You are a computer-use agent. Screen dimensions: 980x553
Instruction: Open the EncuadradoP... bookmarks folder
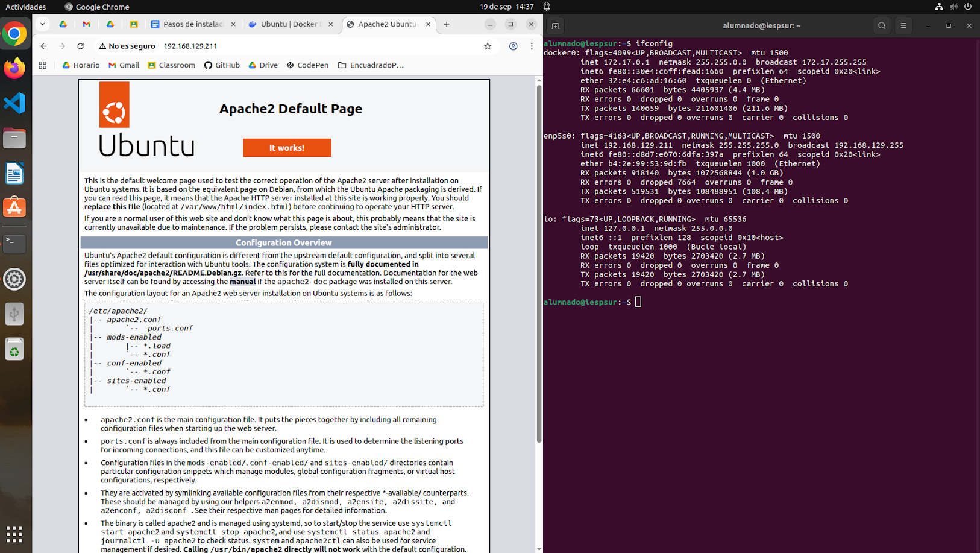click(x=371, y=65)
